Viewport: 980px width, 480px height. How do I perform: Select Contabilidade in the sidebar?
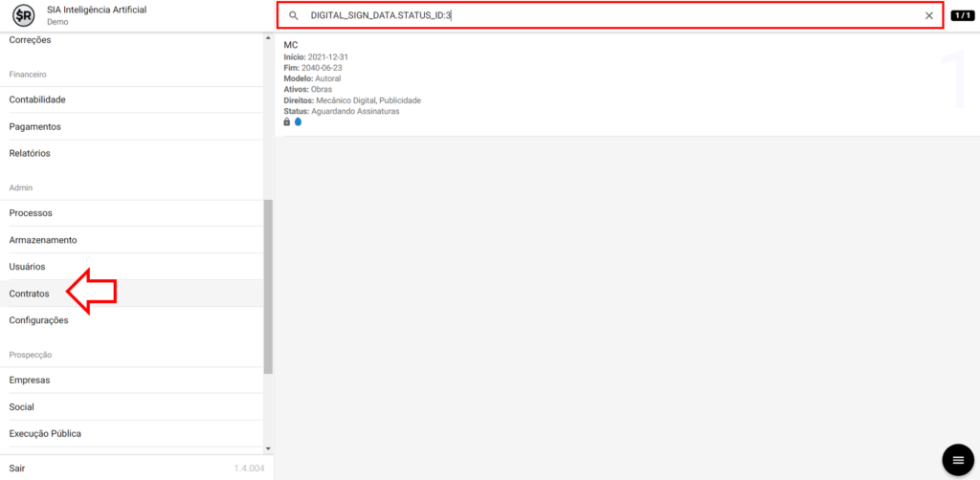[x=37, y=99]
